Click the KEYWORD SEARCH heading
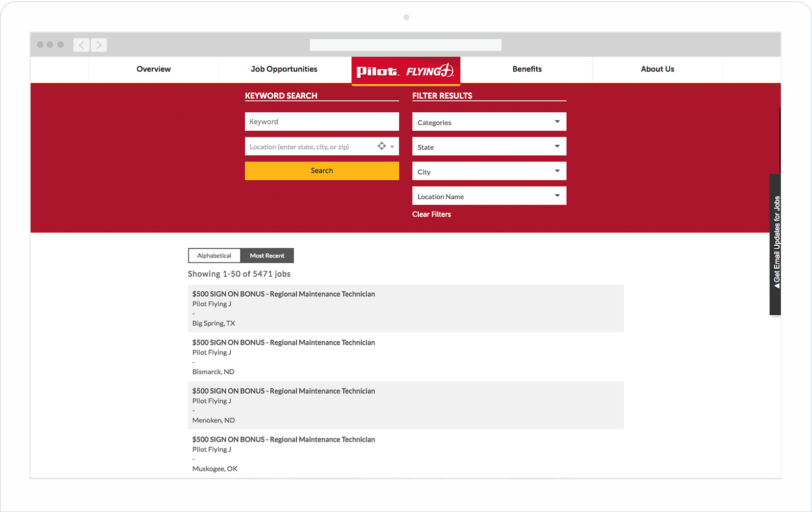This screenshot has width=812, height=512. click(x=281, y=96)
